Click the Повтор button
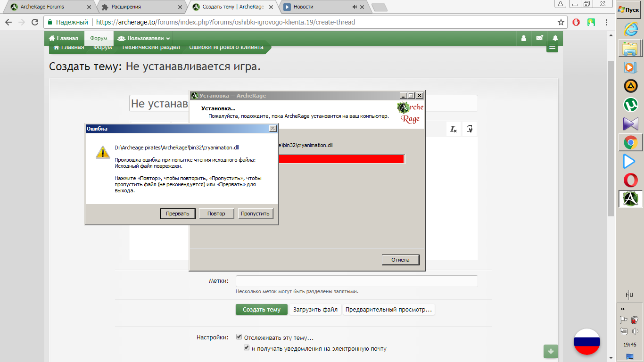This screenshot has height=362, width=644. (x=216, y=214)
